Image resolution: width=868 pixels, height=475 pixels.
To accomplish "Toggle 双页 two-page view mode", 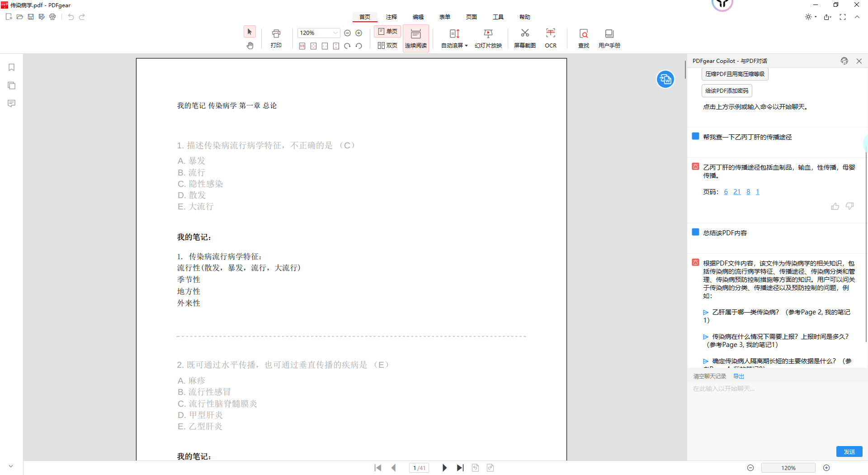I will coord(387,45).
